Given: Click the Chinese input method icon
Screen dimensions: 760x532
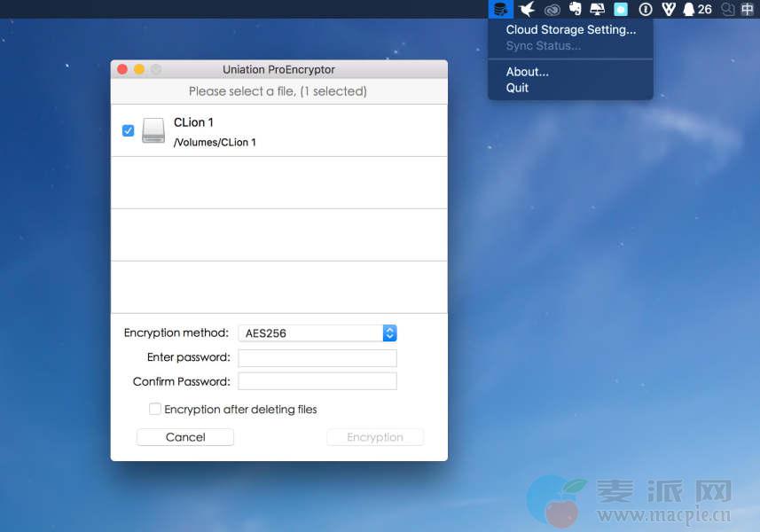Looking at the screenshot, I should 748,9.
